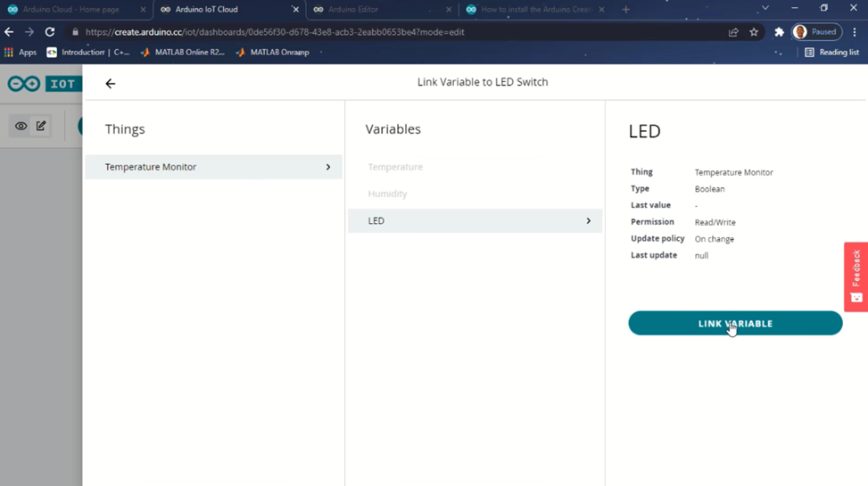Open the tab search dropdown arrow
The image size is (868, 486).
(x=765, y=9)
